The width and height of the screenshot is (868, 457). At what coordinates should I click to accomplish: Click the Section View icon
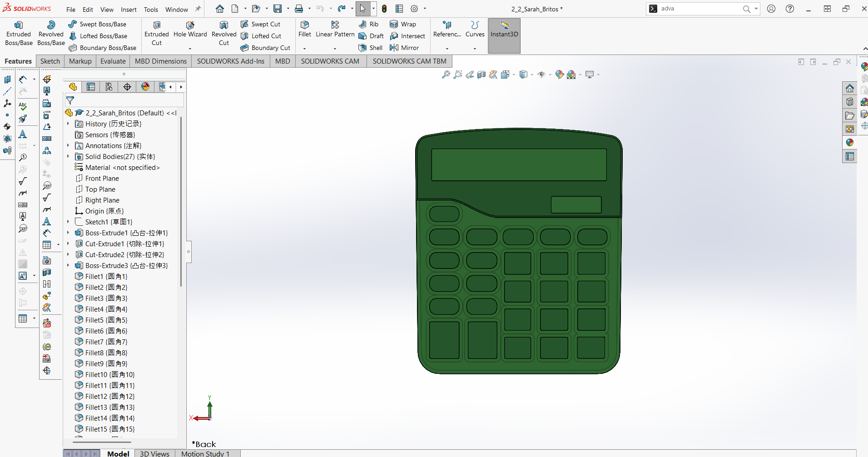(481, 75)
